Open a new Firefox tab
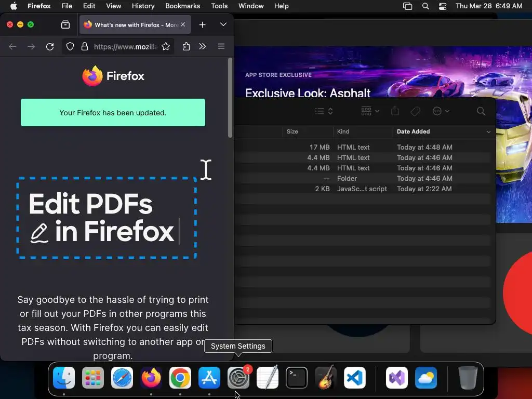532x399 pixels. pyautogui.click(x=203, y=25)
